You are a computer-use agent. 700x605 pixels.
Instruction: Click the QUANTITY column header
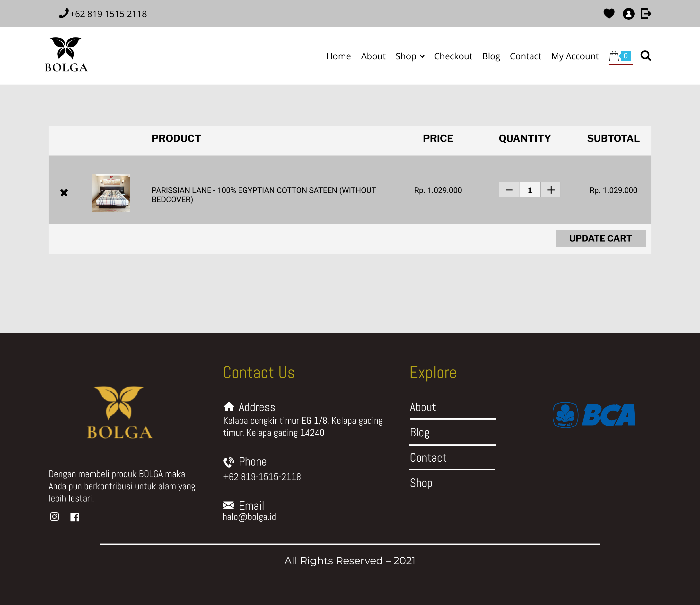[525, 138]
